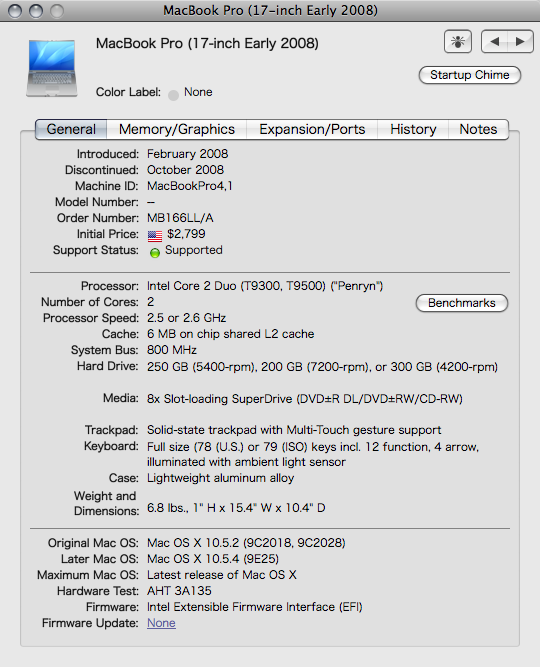Click Later Mac OS X 10.5.4 (9E25)
This screenshot has height=667, width=540.
click(x=213, y=559)
